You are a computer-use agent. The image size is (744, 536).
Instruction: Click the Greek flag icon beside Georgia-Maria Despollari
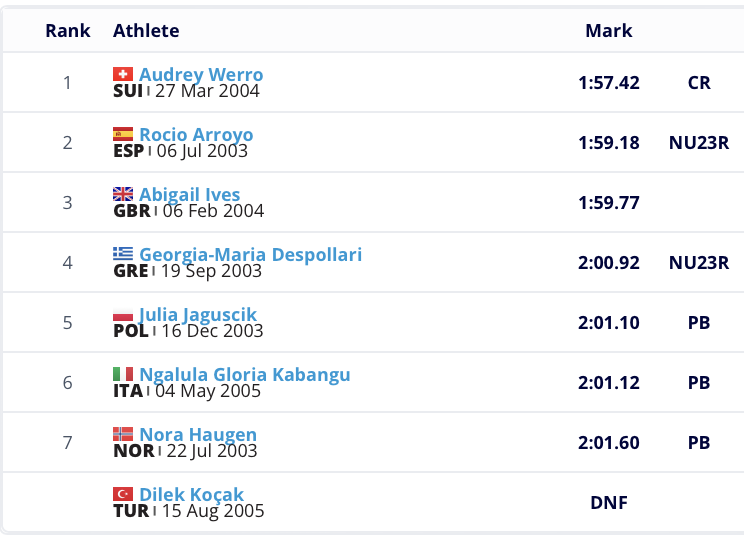pos(123,254)
